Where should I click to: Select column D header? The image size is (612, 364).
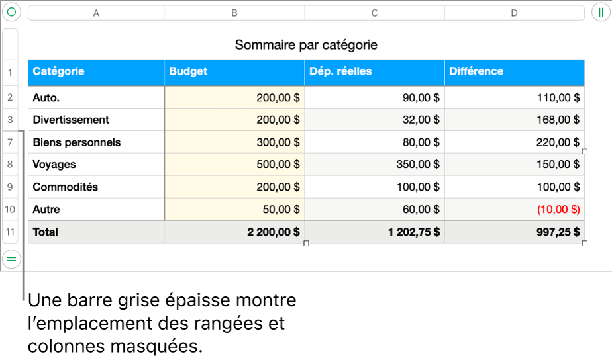(x=514, y=13)
